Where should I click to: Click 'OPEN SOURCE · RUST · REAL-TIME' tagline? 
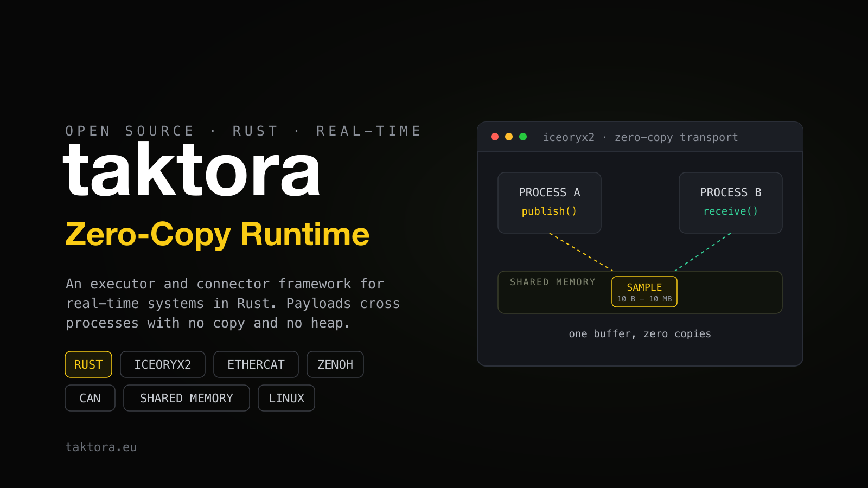pyautogui.click(x=244, y=131)
